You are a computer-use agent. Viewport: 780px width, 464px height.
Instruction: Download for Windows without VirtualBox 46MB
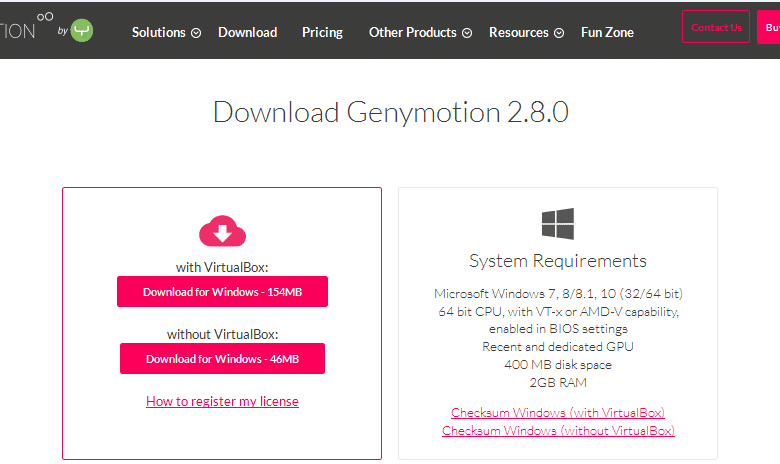click(x=222, y=359)
